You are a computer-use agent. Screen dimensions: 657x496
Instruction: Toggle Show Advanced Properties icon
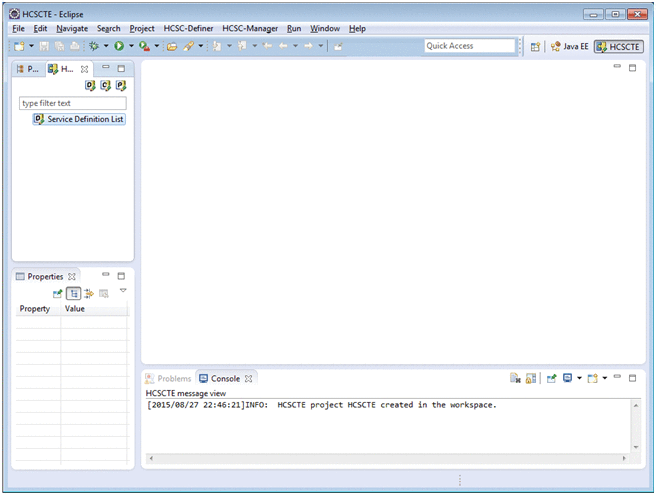(88, 293)
